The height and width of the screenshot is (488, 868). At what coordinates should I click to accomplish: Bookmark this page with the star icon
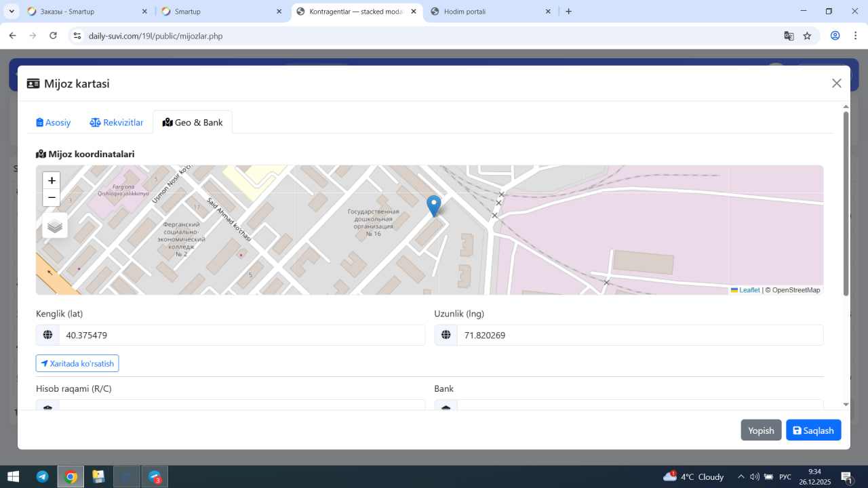807,36
